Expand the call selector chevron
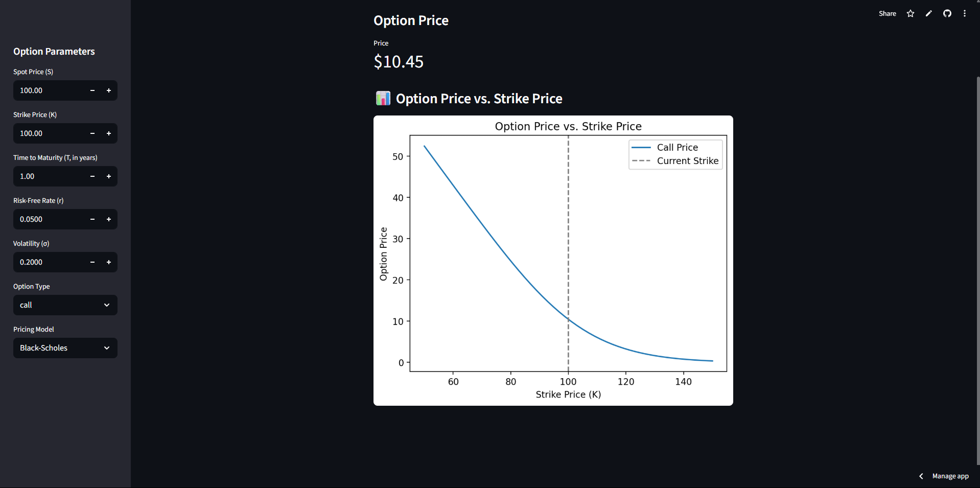The width and height of the screenshot is (980, 488). [107, 305]
